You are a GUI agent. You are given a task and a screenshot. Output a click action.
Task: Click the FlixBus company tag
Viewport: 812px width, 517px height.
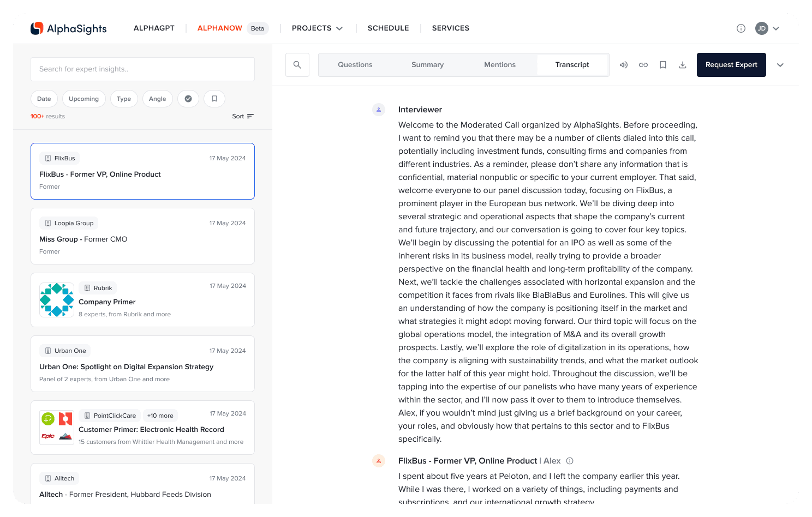59,158
